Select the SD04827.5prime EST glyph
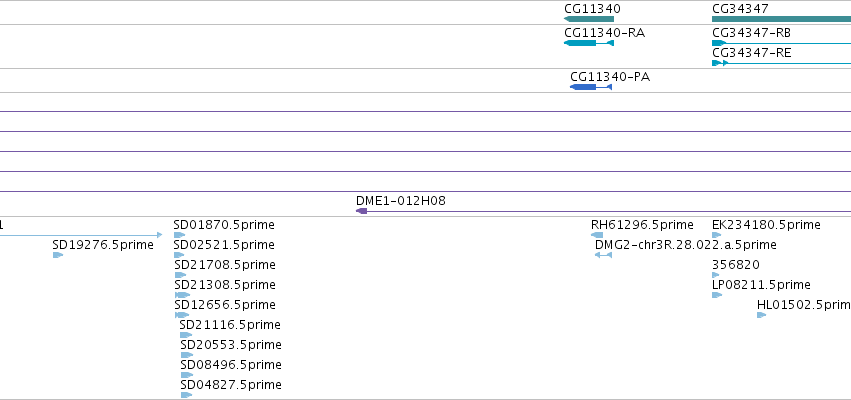The width and height of the screenshot is (851, 400). click(187, 395)
